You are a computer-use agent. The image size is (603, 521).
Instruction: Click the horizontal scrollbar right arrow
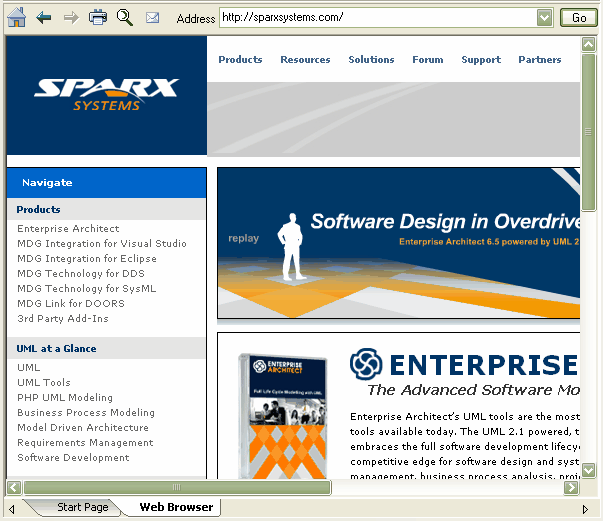(571, 488)
